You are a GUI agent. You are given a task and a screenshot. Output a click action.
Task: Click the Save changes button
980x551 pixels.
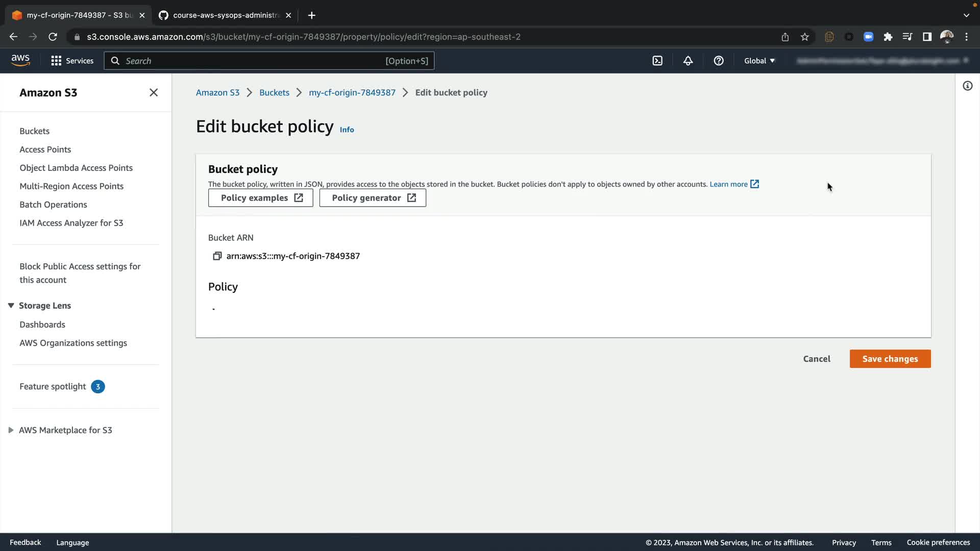(890, 359)
